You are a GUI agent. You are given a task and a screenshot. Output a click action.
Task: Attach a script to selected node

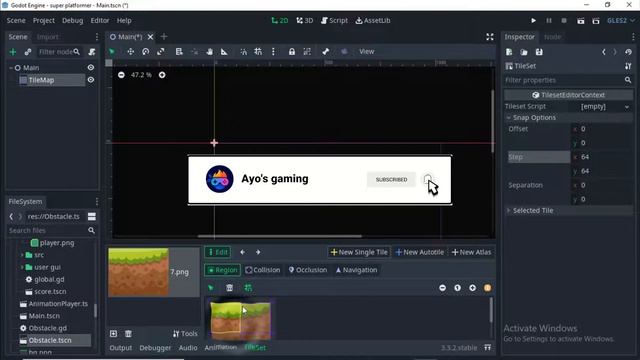[92, 52]
